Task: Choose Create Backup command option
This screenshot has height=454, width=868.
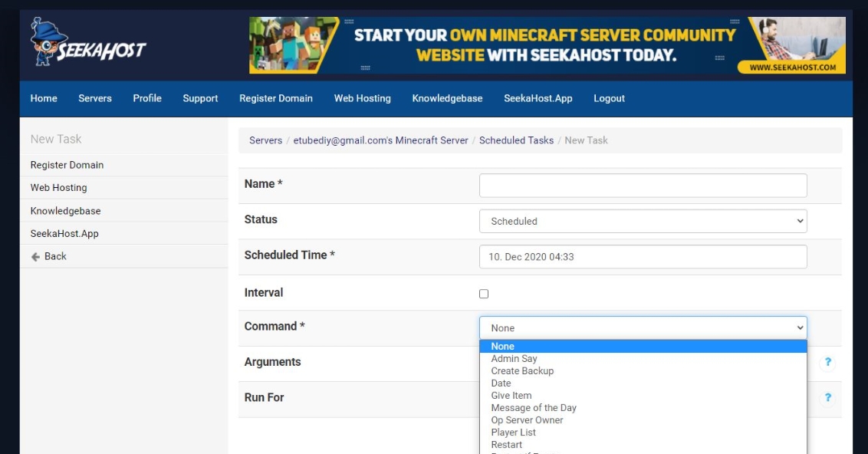Action: (x=643, y=371)
